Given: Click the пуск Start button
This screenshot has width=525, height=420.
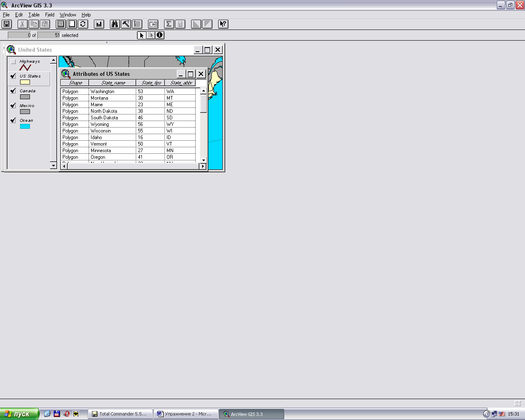Looking at the screenshot, I should coord(19,414).
